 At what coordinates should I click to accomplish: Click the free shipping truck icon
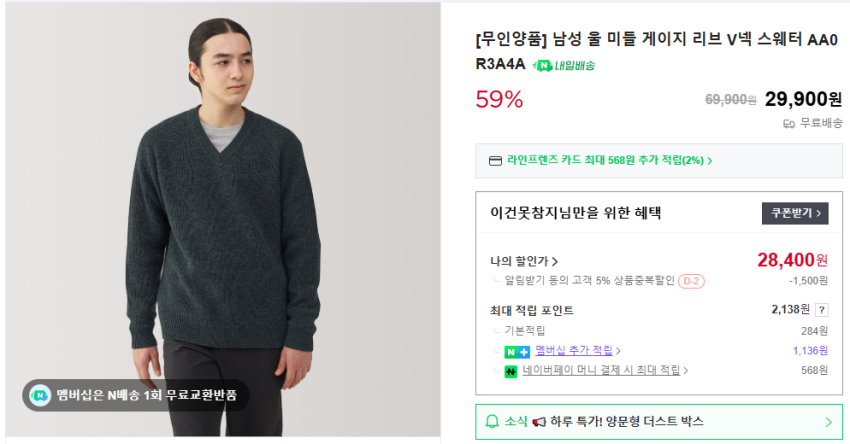point(789,123)
